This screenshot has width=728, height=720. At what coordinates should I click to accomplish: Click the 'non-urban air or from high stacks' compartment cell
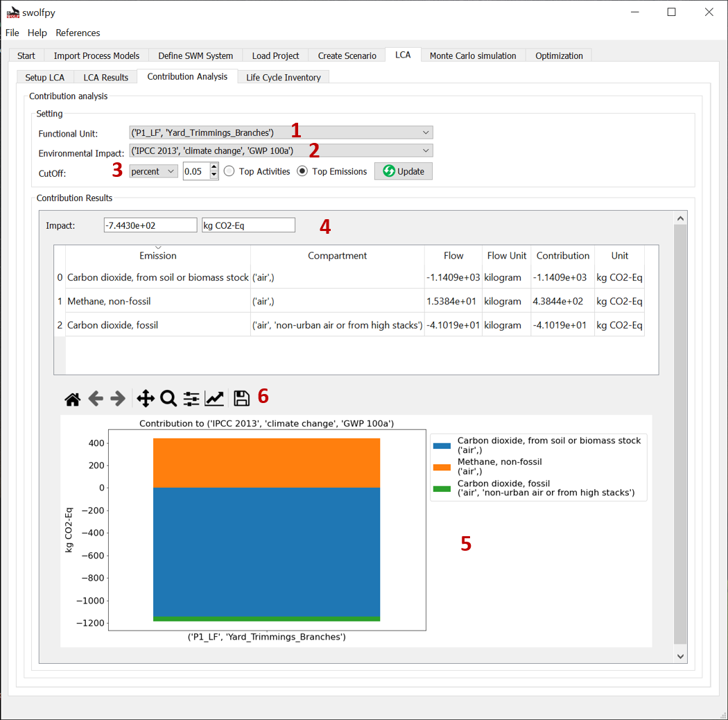click(337, 325)
